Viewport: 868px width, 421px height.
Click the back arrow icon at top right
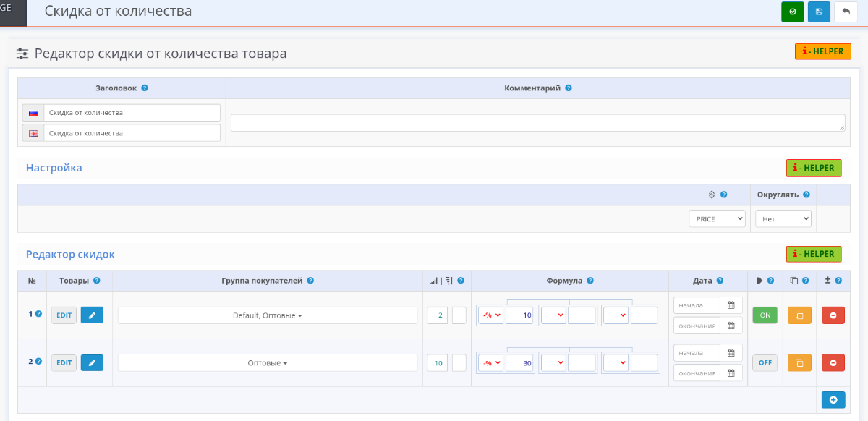point(846,12)
